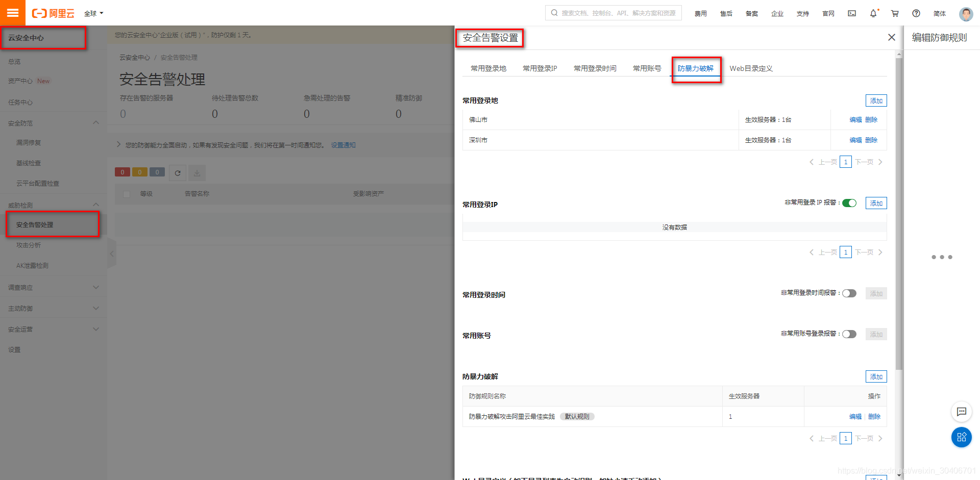Viewport: 980px width, 480px height.
Task: Switch to 防暴力破解 tab
Action: 696,68
